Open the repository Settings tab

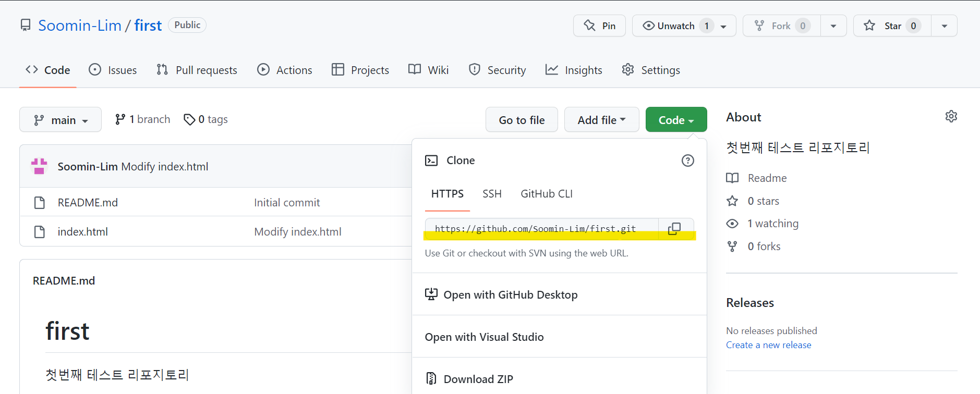click(x=651, y=70)
